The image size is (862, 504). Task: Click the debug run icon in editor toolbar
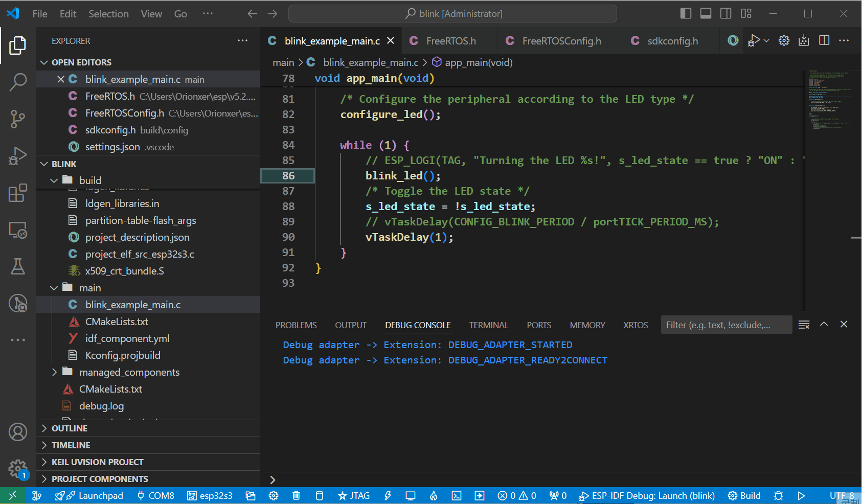coord(754,40)
